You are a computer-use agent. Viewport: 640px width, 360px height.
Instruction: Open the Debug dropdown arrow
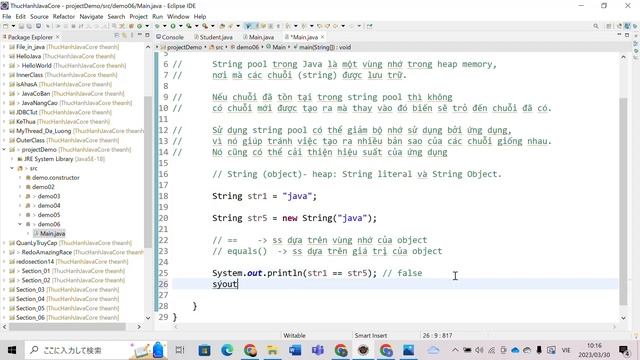(164, 26)
